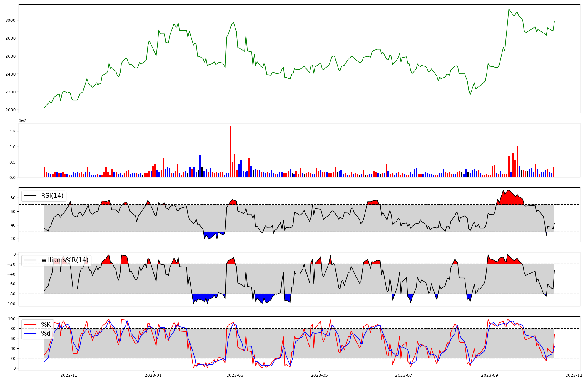
Task: Click the blue %d legend line swatch
Action: pos(30,334)
